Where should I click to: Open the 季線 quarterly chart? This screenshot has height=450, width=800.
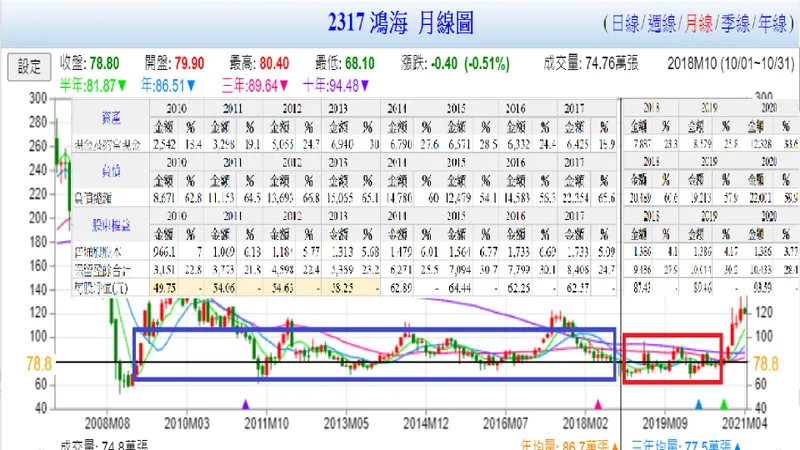click(735, 23)
